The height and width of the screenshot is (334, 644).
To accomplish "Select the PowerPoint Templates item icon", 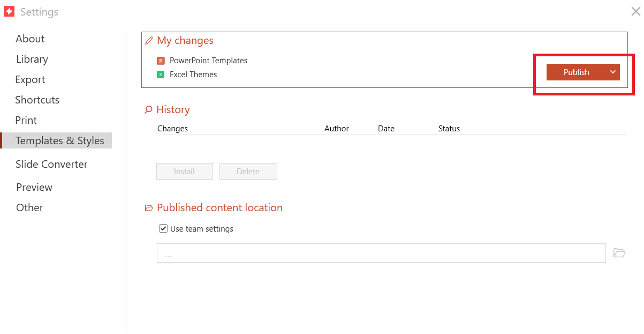I will click(x=161, y=61).
